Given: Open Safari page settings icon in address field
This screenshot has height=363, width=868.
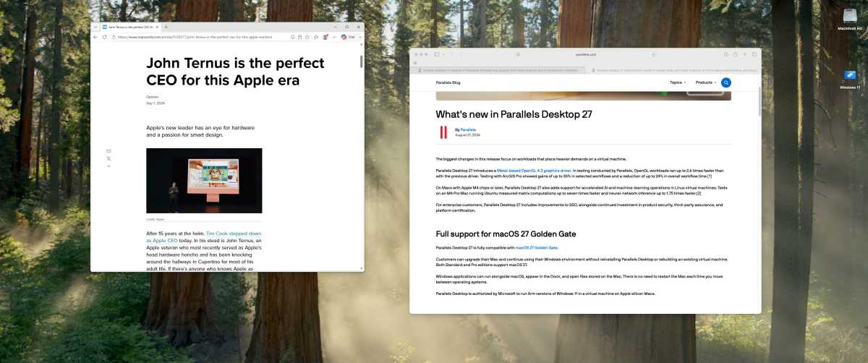Looking at the screenshot, I should 518,54.
